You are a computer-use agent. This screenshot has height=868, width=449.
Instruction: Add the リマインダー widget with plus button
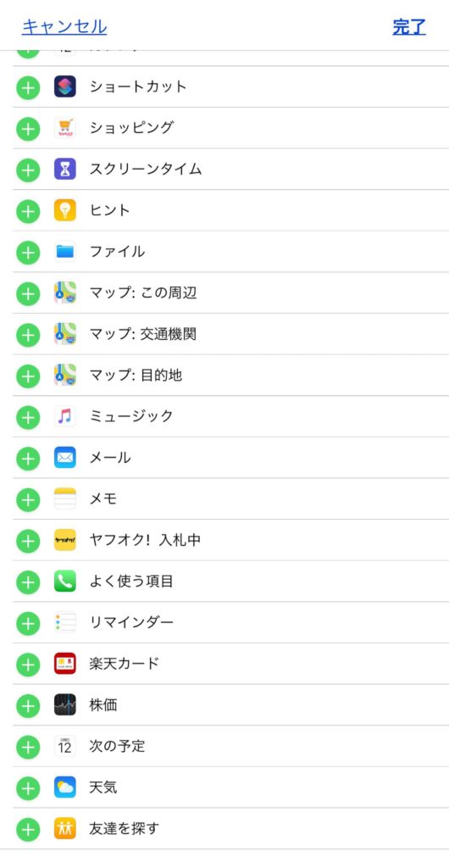28,623
